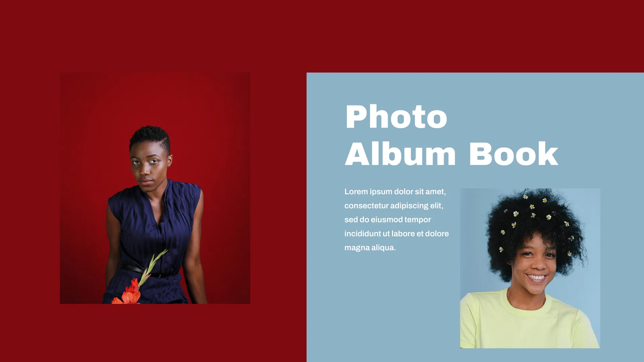Select the portrait photo with red backdrop

tap(155, 188)
